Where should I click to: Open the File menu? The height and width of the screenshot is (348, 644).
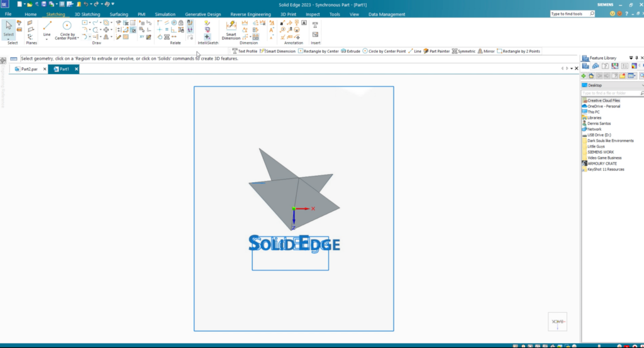coord(8,14)
